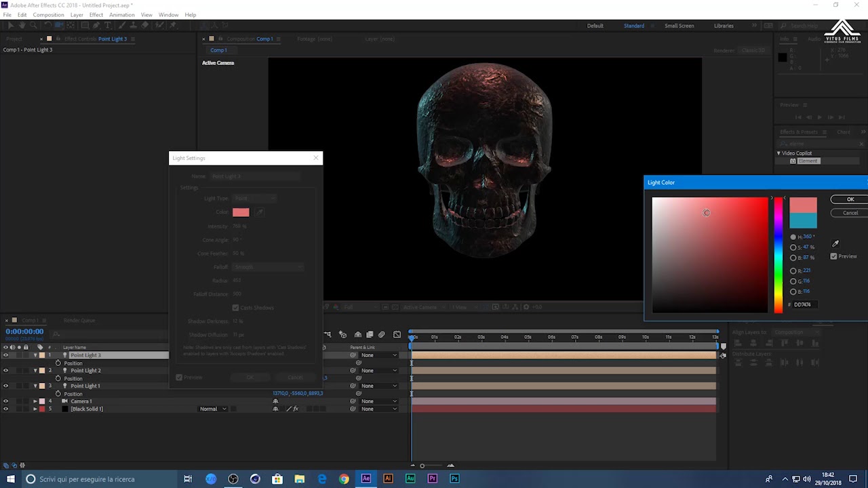The image size is (868, 488).
Task: Open the Layer menu
Action: tap(77, 14)
